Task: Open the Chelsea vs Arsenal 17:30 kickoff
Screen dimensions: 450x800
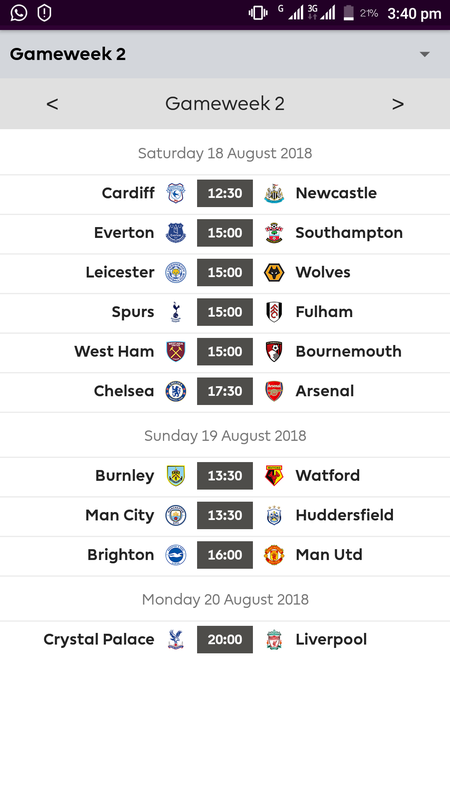Action: 225,391
